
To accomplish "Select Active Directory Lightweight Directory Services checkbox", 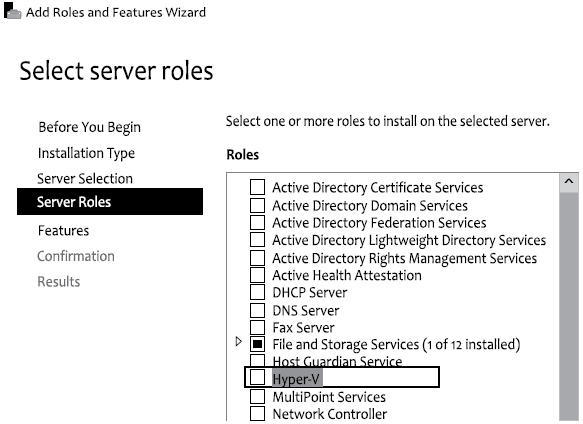I will (x=257, y=240).
